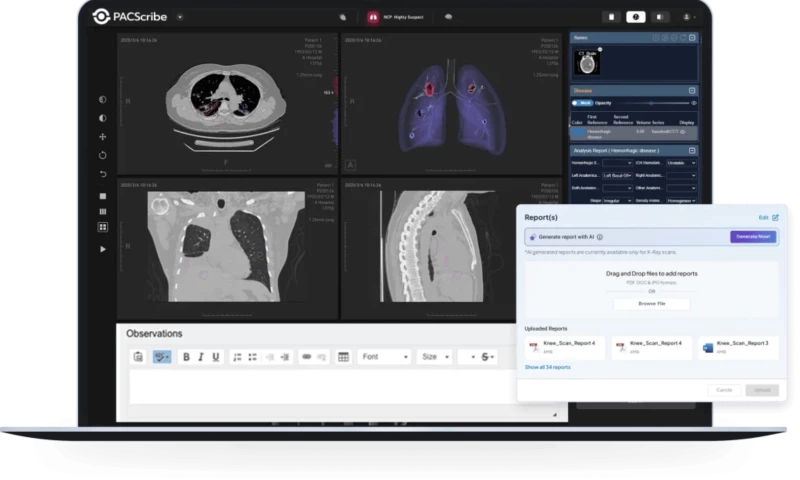
Task: Open the Left Basal dropdown
Action: point(617,175)
